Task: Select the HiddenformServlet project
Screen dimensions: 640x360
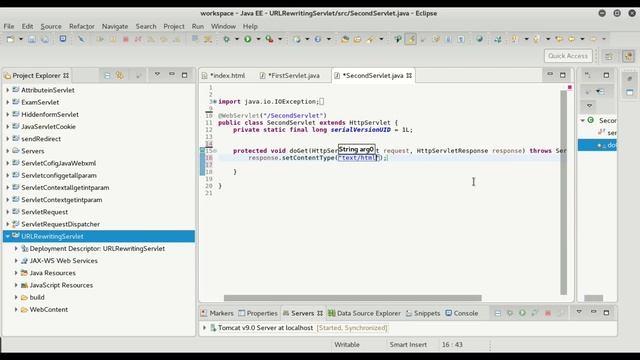Action: pyautogui.click(x=50, y=114)
